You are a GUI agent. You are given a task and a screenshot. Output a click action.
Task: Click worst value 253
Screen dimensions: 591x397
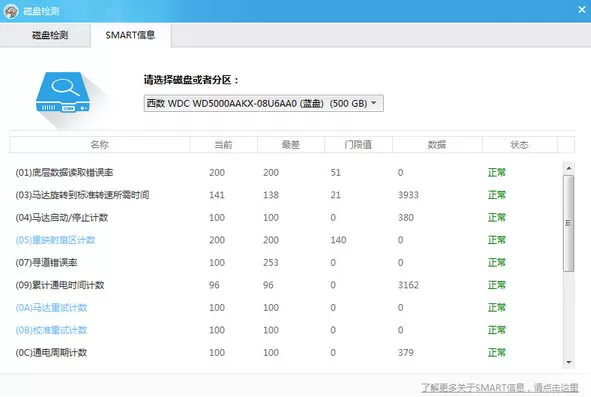tap(271, 262)
